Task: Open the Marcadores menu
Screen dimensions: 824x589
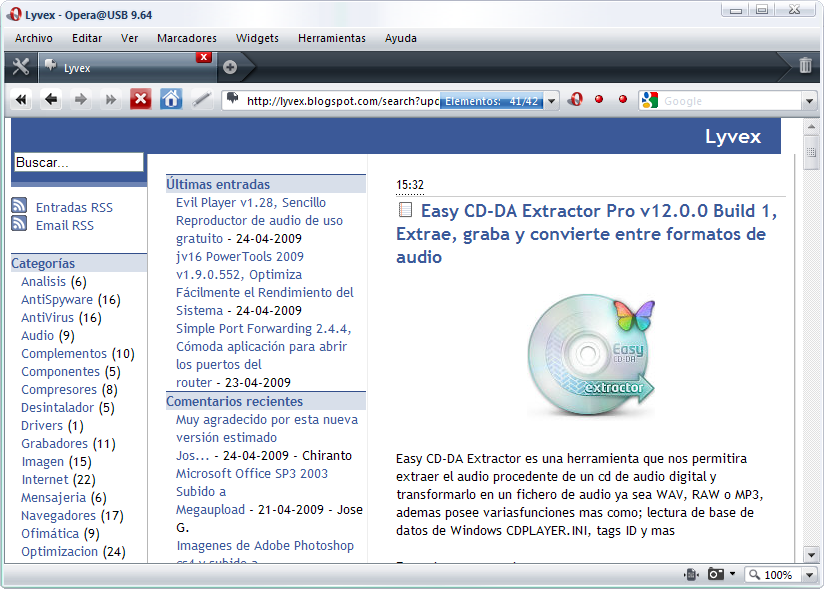Action: point(186,38)
